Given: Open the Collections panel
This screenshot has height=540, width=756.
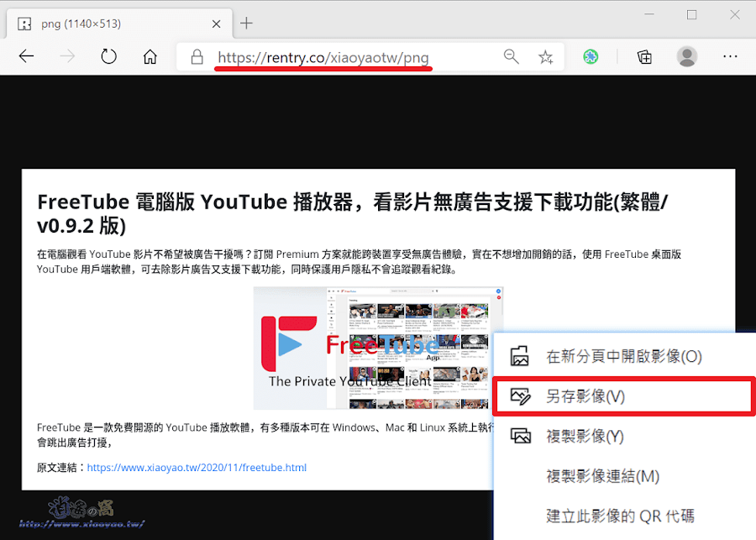Looking at the screenshot, I should (x=644, y=56).
